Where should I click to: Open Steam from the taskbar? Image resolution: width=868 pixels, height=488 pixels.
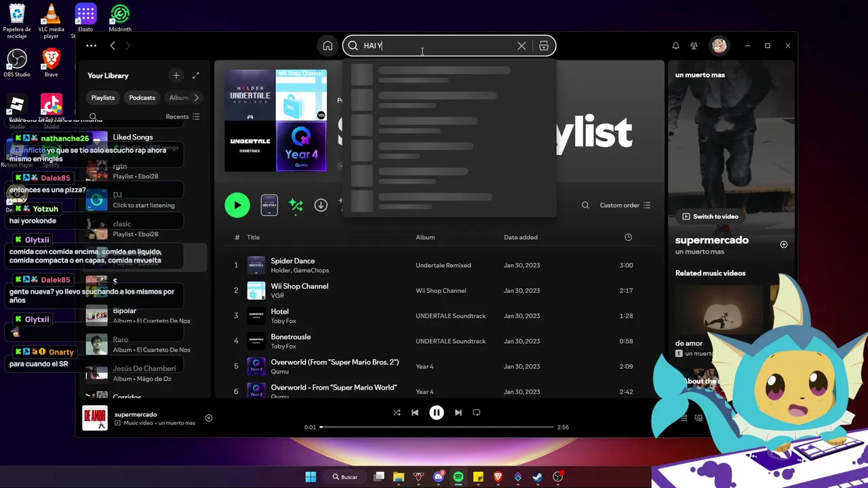pyautogui.click(x=538, y=476)
